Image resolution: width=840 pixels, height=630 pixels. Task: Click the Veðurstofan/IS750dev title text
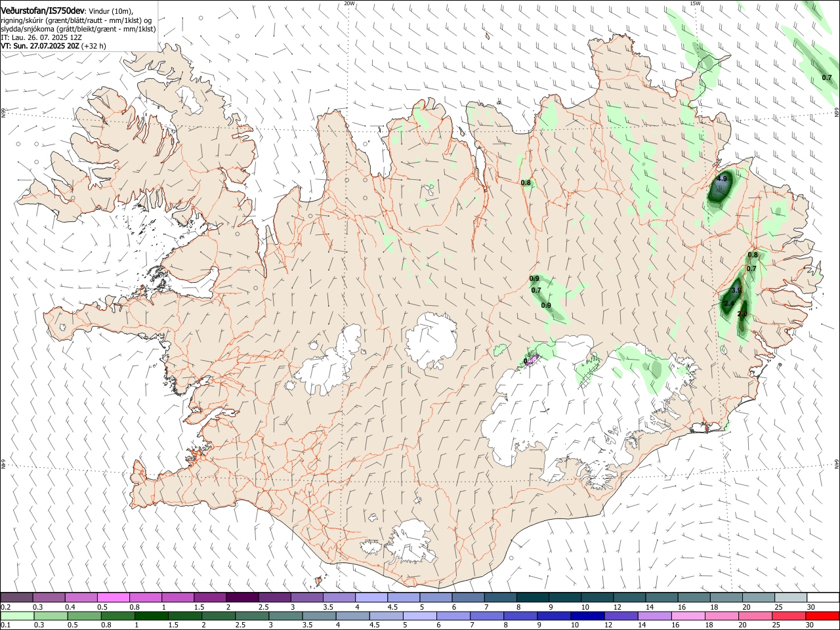point(42,11)
